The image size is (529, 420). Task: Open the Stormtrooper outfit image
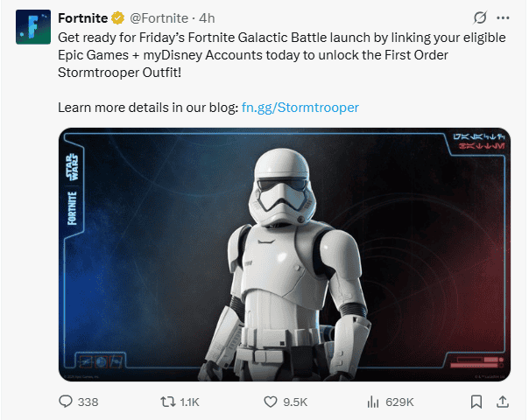[285, 254]
